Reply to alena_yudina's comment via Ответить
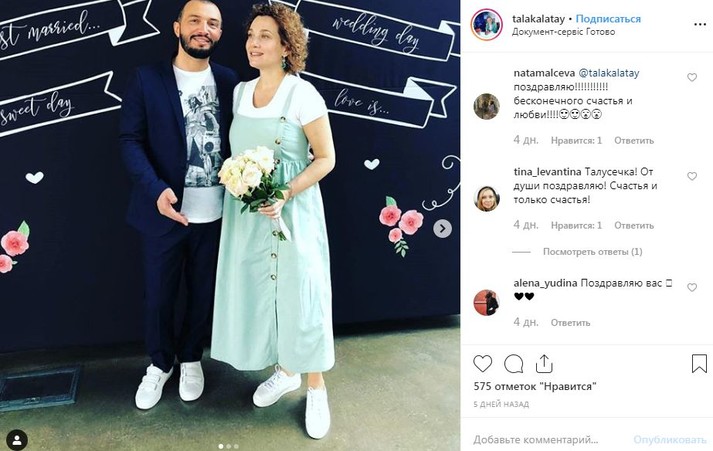Image resolution: width=713 pixels, height=451 pixels. pos(570,322)
